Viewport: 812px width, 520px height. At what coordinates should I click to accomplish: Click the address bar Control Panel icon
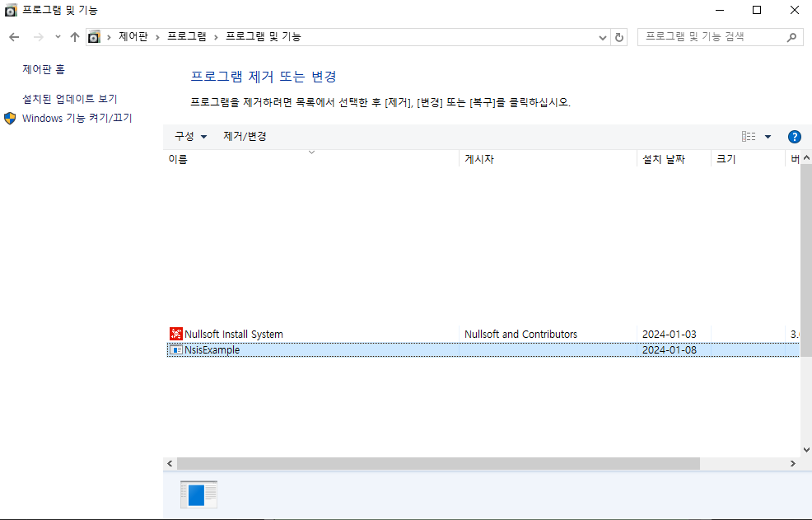tap(94, 37)
